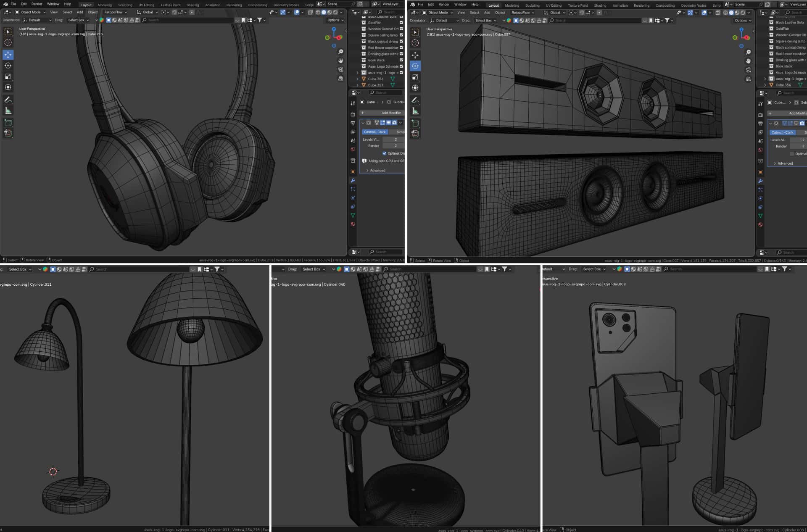807x532 pixels.
Task: Click the proportional editing icon in the header
Action: click(191, 12)
